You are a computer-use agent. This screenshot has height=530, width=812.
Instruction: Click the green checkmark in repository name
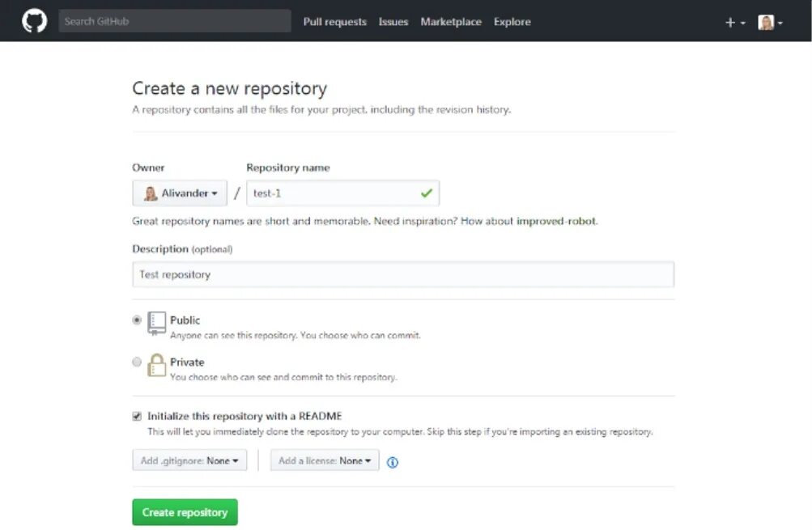click(x=426, y=193)
